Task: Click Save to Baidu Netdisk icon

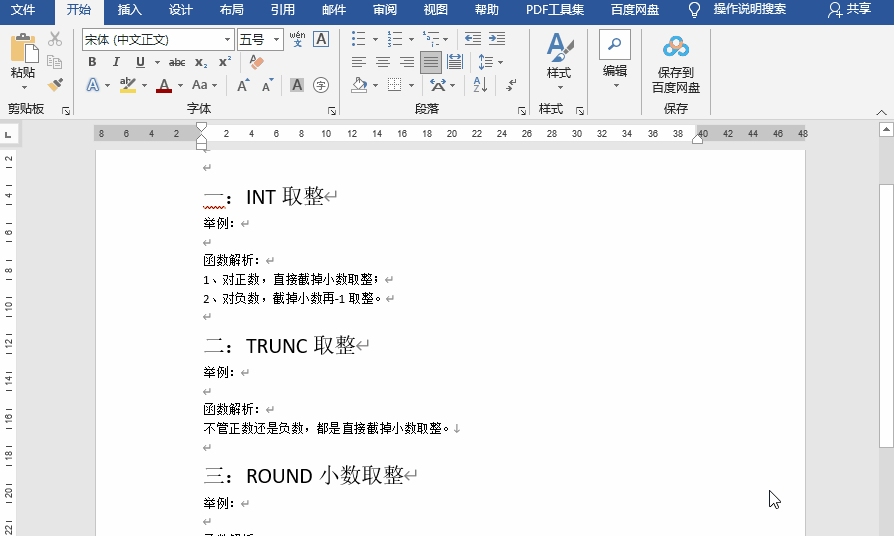Action: tap(676, 65)
